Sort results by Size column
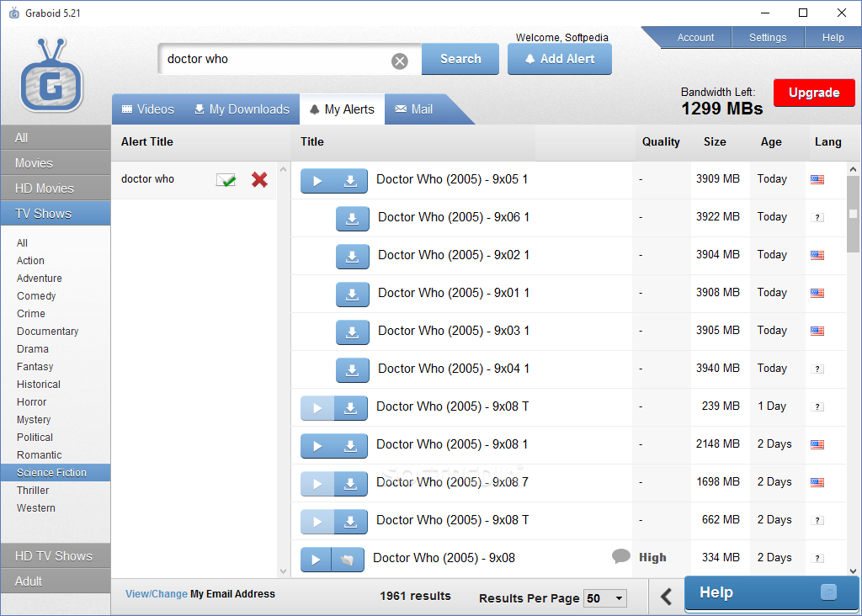This screenshot has width=862, height=616. (715, 141)
